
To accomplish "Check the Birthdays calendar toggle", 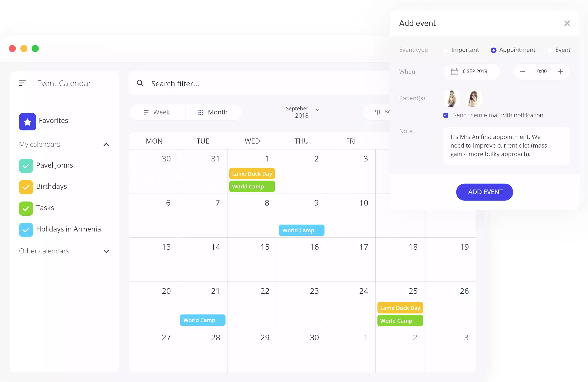I will 25,187.
